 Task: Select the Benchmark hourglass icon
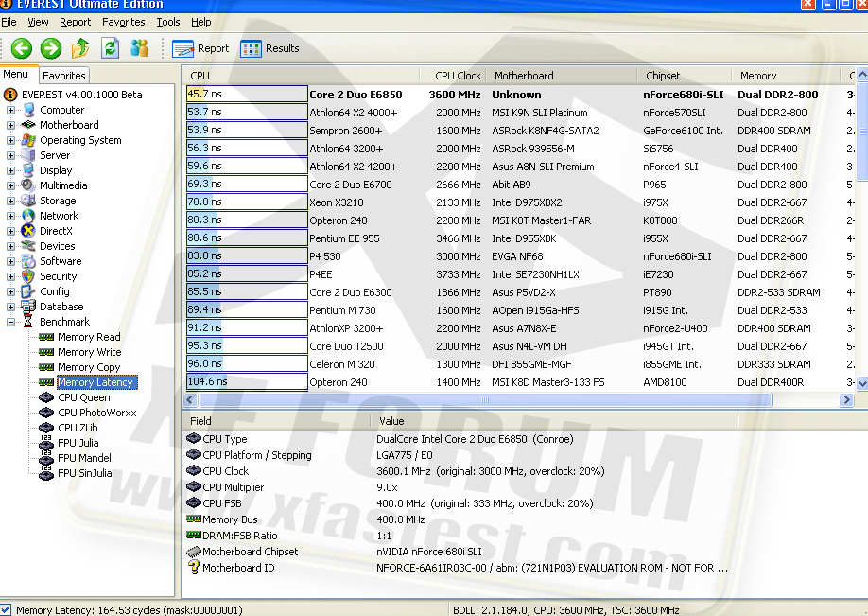[28, 322]
